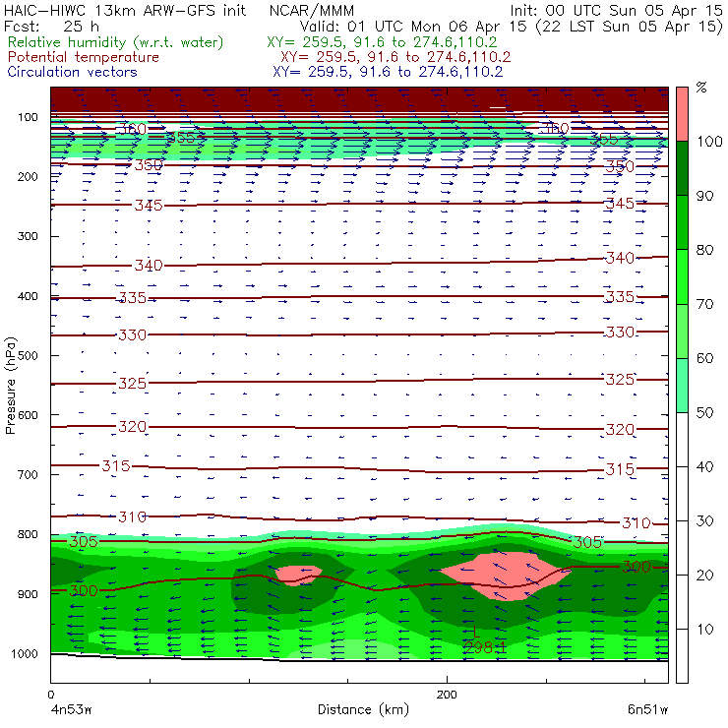This screenshot has height=728, width=728.
Task: Select the red XY coordinates line
Action: [x=395, y=57]
